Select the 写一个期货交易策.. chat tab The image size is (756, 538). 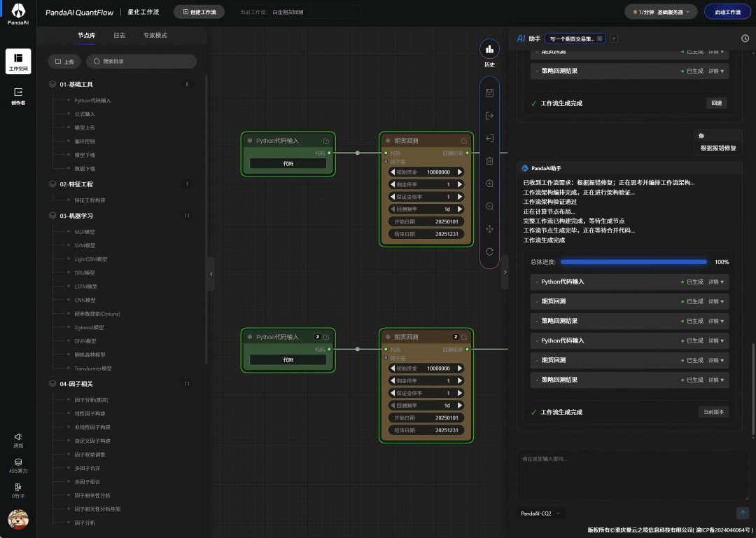573,39
